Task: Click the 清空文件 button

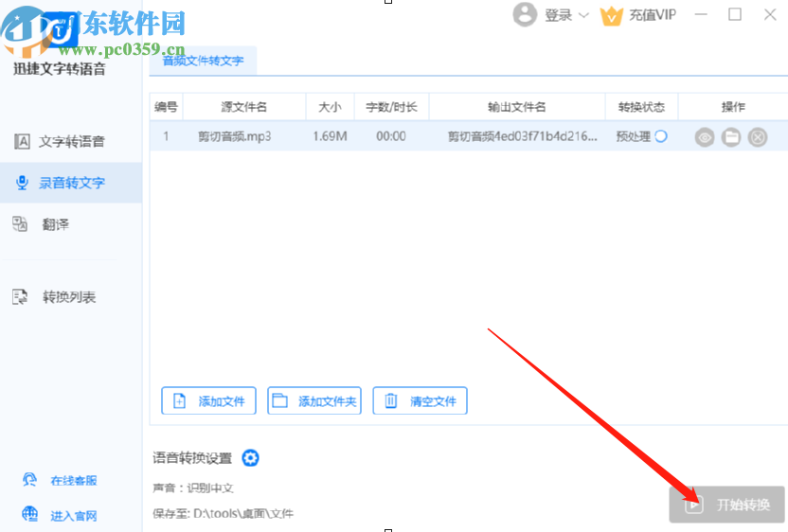Action: click(x=421, y=400)
